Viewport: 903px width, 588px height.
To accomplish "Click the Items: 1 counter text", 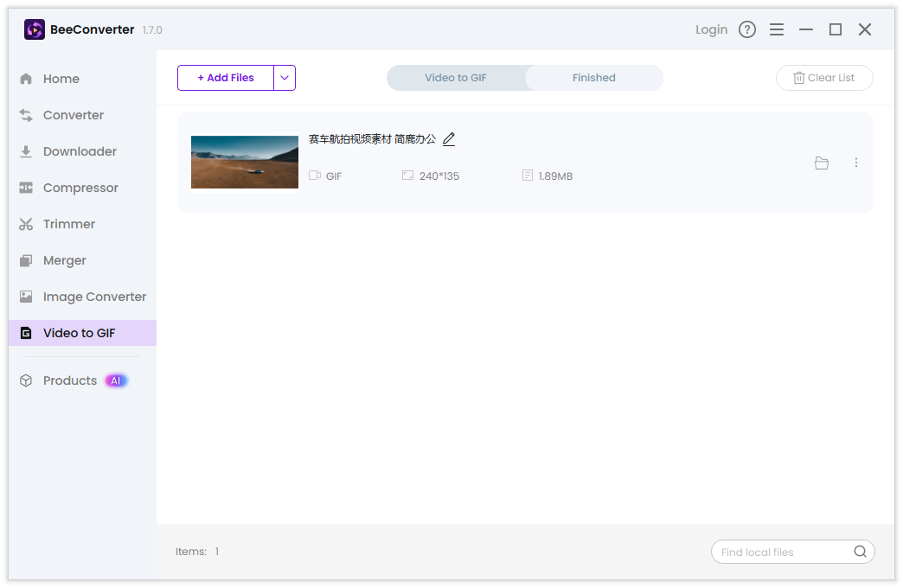I will click(x=197, y=552).
